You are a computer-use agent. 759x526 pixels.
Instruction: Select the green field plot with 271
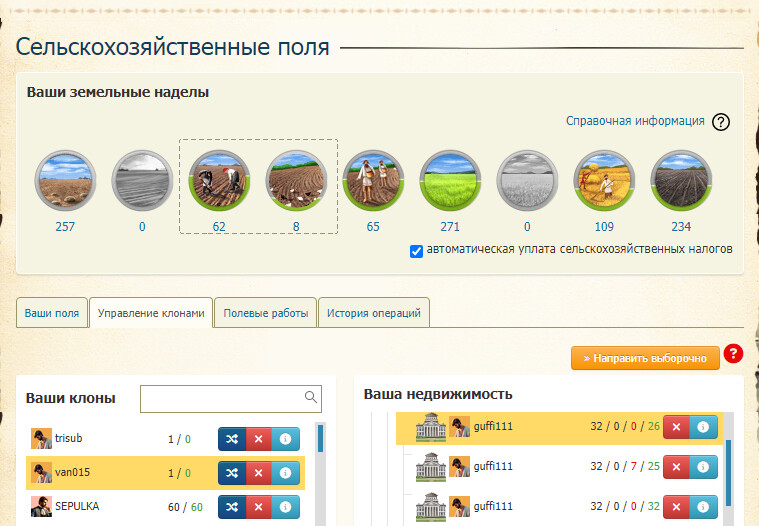pyautogui.click(x=450, y=181)
